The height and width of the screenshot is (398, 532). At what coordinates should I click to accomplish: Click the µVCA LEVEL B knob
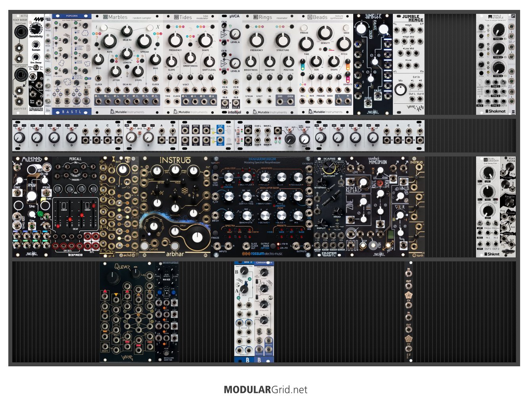point(235,63)
